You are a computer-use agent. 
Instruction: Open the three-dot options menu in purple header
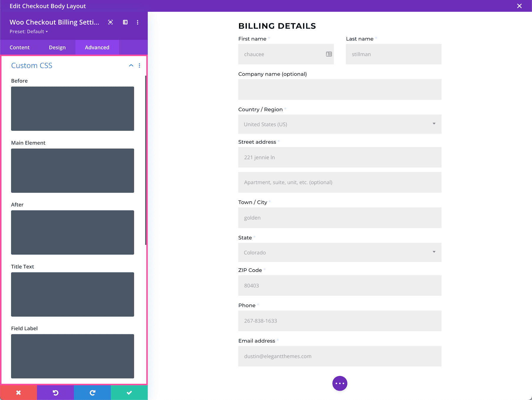(137, 22)
